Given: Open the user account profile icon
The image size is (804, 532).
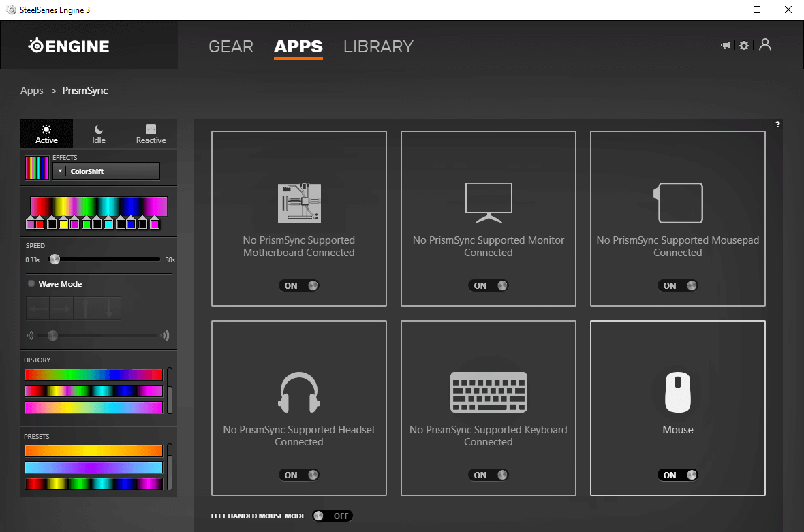Looking at the screenshot, I should pyautogui.click(x=765, y=45).
